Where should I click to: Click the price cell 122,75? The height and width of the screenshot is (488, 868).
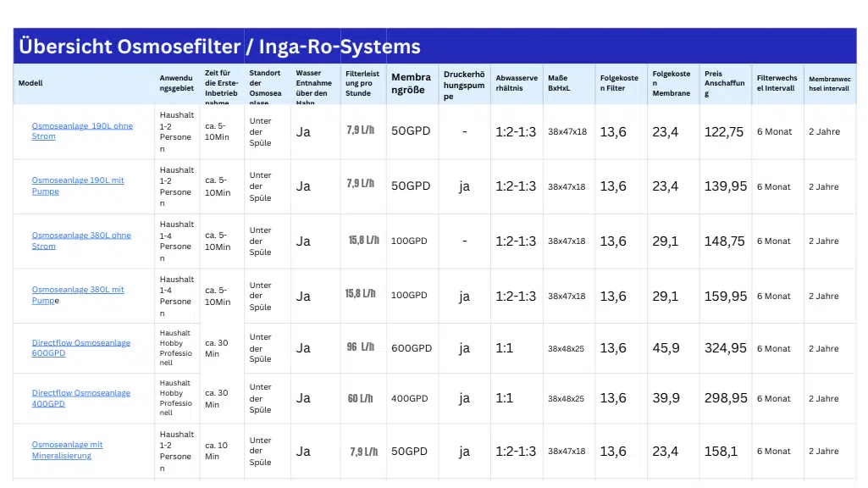(723, 132)
